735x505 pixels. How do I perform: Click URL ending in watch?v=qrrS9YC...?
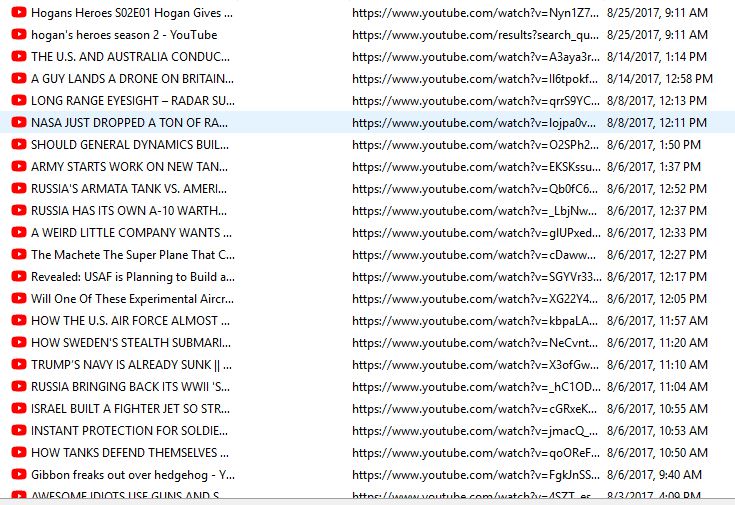(476, 101)
